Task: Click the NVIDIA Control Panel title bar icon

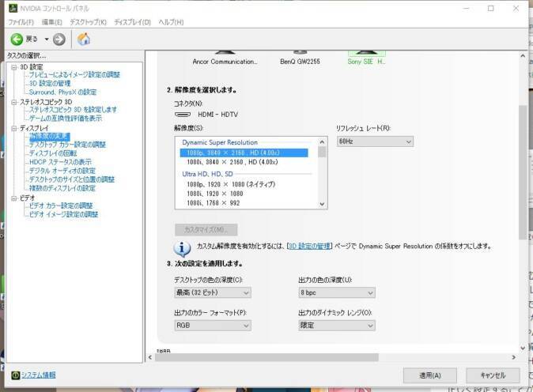Action: [13, 8]
